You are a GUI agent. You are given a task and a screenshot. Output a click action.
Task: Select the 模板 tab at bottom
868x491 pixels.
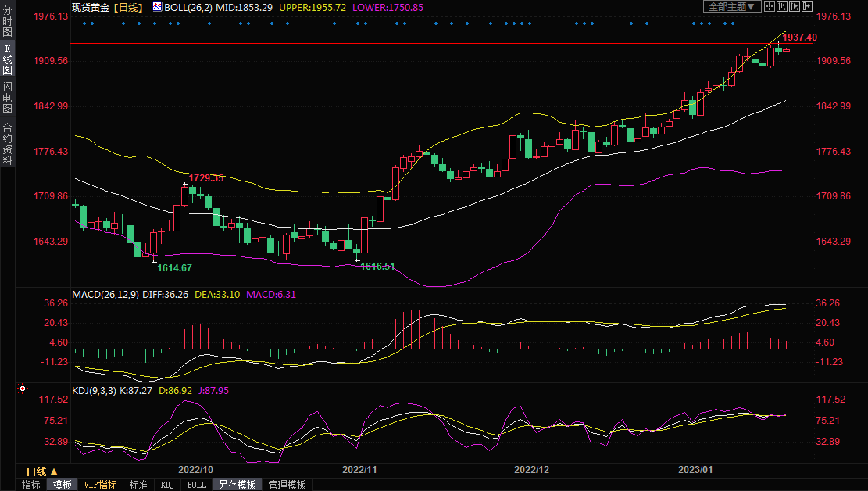[62, 485]
